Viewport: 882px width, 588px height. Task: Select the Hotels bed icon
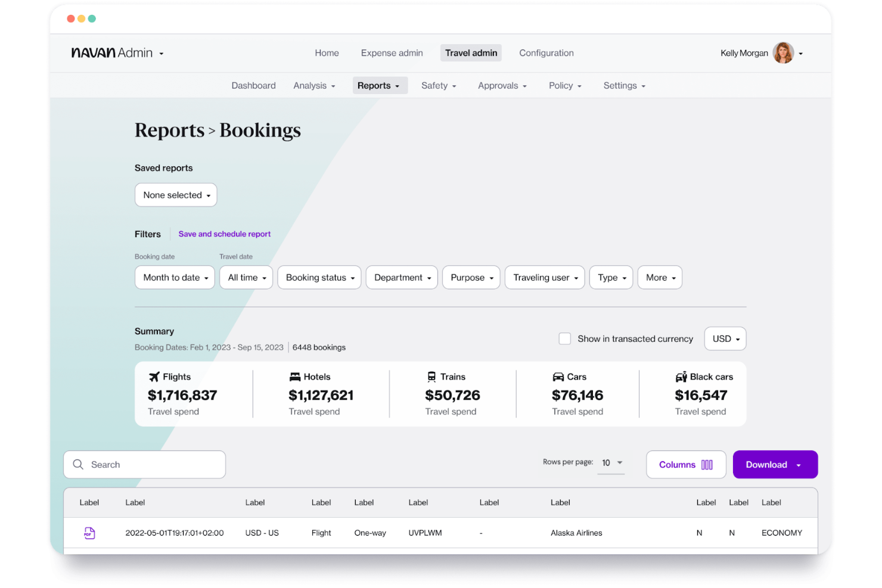(x=295, y=377)
